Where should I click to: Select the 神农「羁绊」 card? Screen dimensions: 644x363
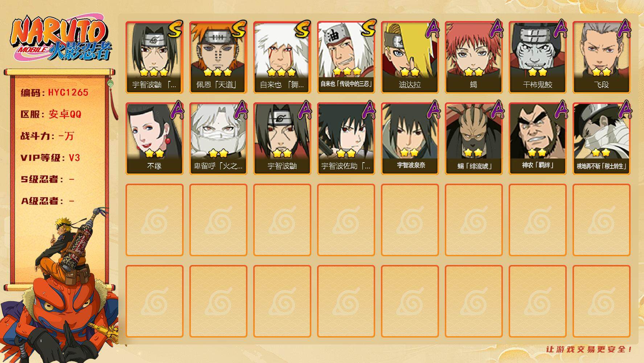point(537,139)
